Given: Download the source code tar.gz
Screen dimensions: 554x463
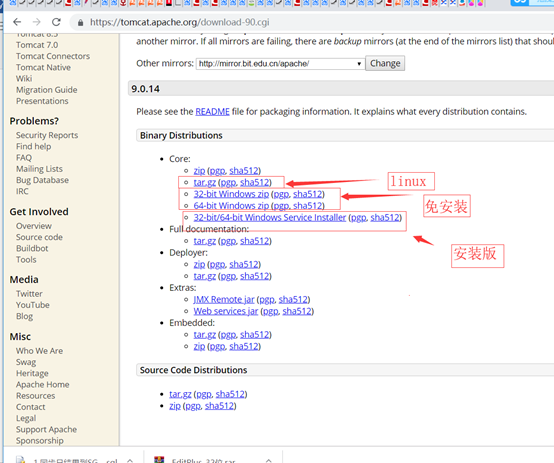Looking at the screenshot, I should click(180, 394).
